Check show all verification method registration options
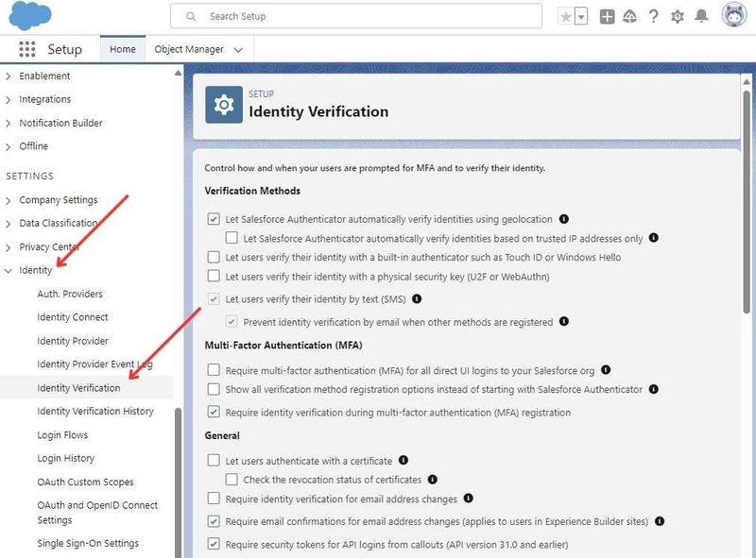Image resolution: width=756 pixels, height=558 pixels. pyautogui.click(x=214, y=389)
